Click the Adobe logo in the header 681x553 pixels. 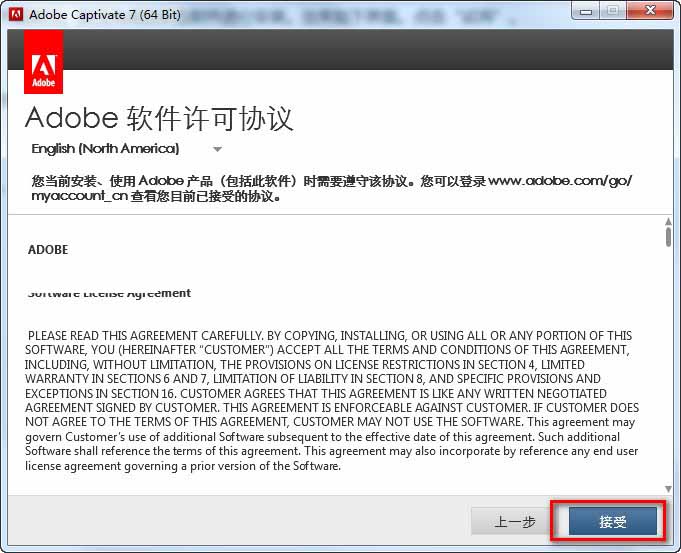(43, 62)
